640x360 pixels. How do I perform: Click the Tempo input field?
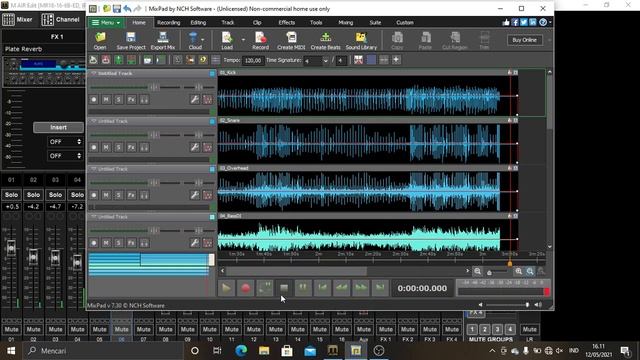coord(253,60)
